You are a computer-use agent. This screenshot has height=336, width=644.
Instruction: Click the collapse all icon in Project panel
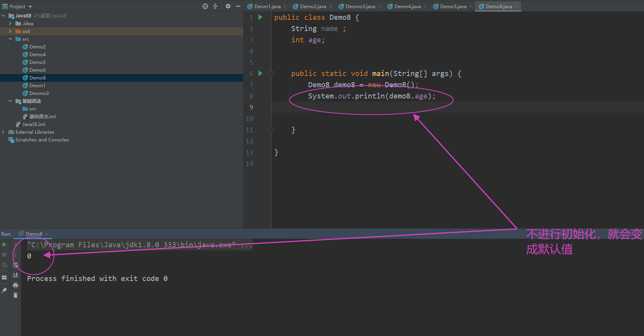[215, 6]
